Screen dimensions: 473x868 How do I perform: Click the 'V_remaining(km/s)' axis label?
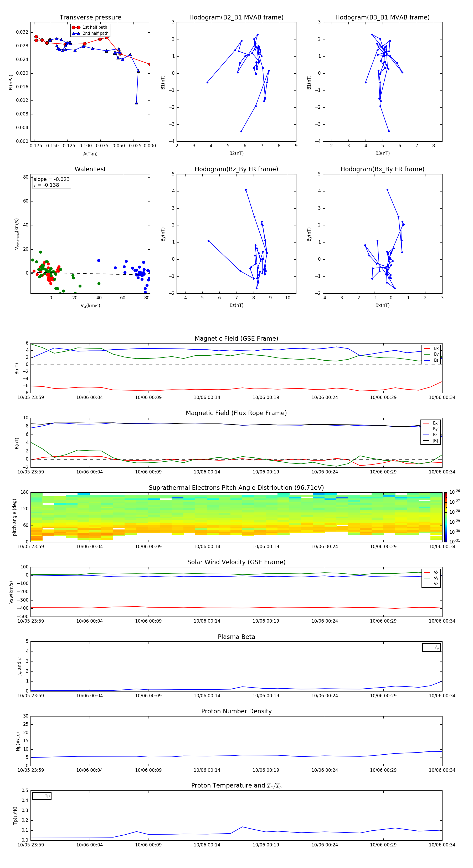(17, 234)
